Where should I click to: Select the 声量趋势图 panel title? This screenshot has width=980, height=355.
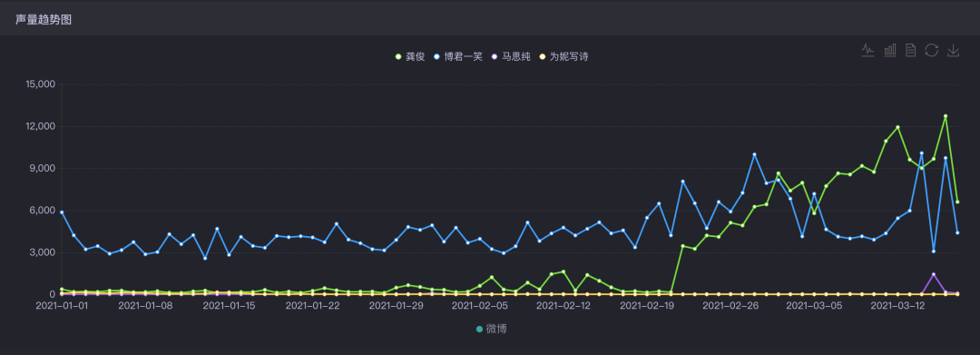[44, 19]
